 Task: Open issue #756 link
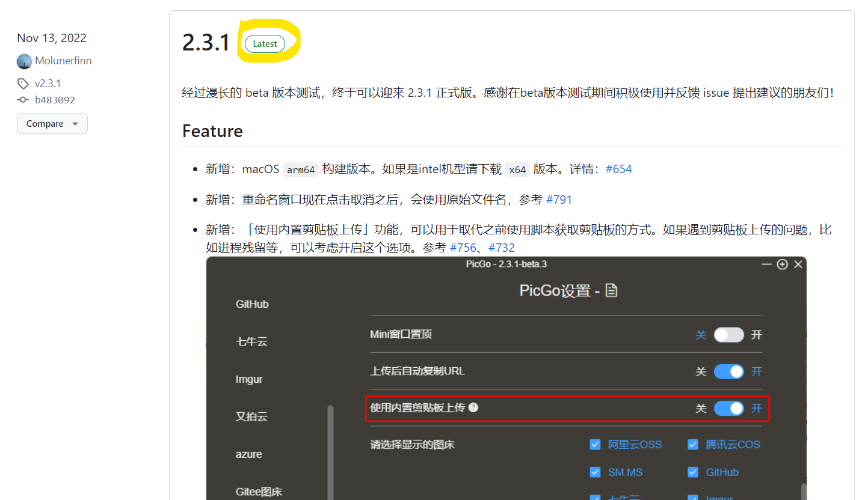[463, 248]
